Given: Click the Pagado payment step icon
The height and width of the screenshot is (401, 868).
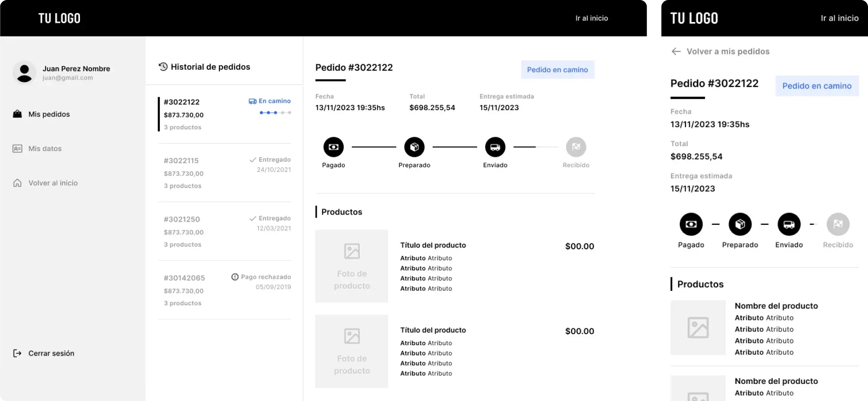Looking at the screenshot, I should (333, 147).
